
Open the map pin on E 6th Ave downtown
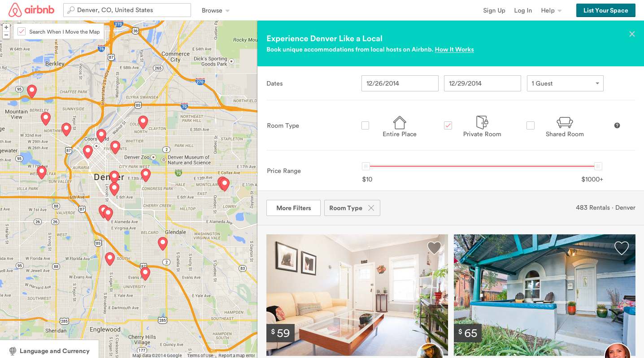[x=114, y=190]
